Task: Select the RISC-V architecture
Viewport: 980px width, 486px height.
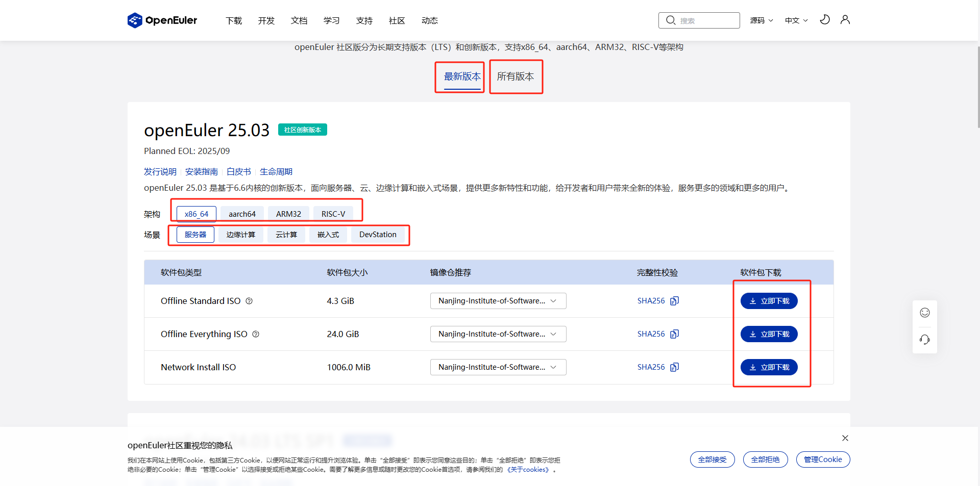Action: [333, 214]
